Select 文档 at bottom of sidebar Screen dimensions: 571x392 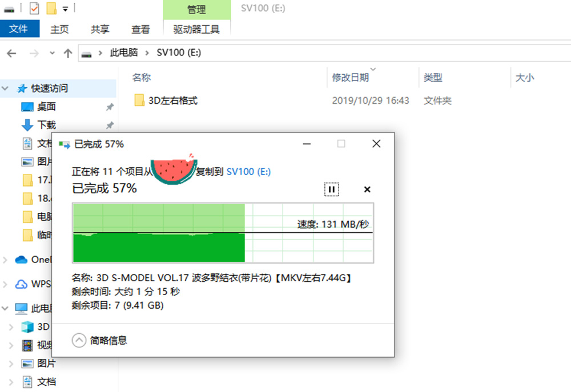[x=46, y=382]
